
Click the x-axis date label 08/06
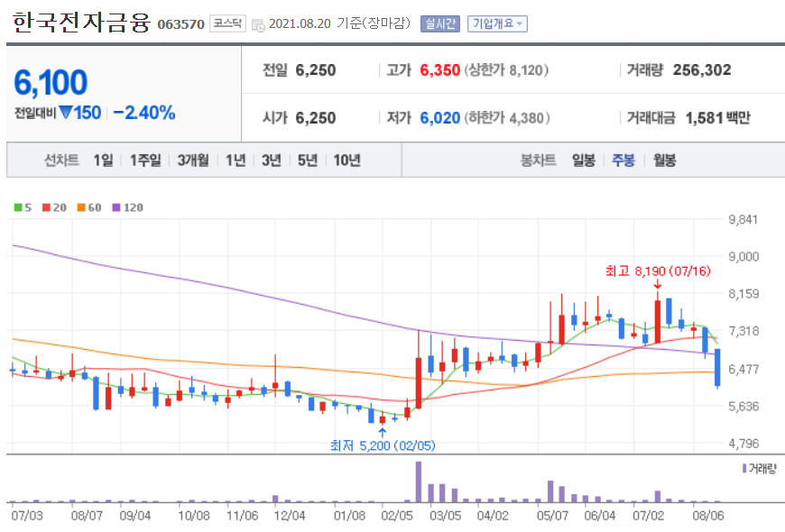(708, 516)
